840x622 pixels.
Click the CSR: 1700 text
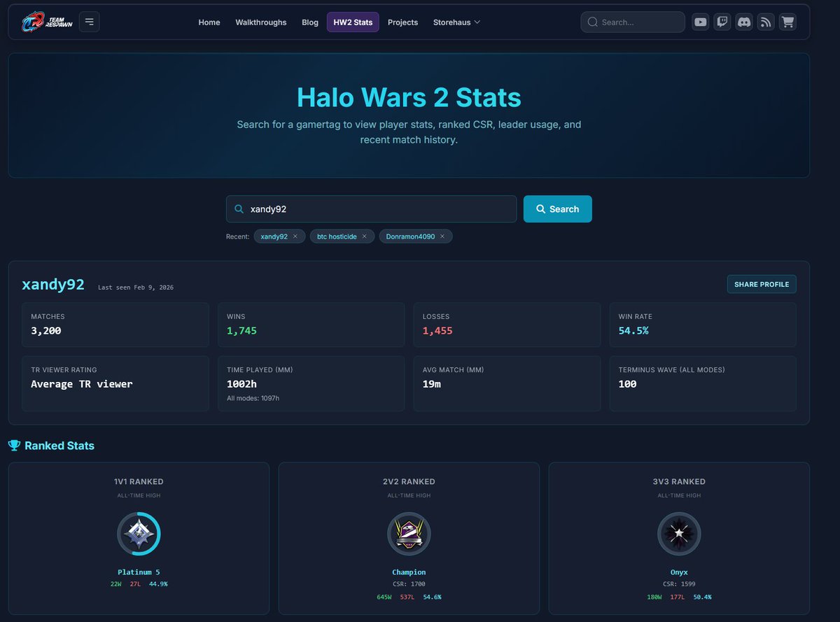click(409, 584)
